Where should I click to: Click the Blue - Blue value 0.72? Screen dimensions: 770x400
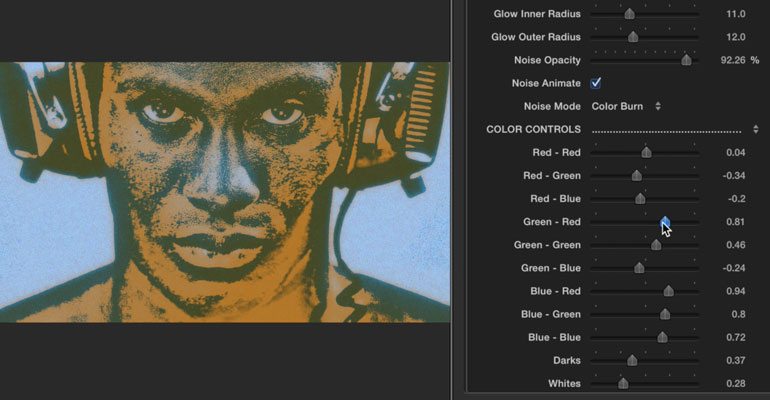[x=736, y=337]
